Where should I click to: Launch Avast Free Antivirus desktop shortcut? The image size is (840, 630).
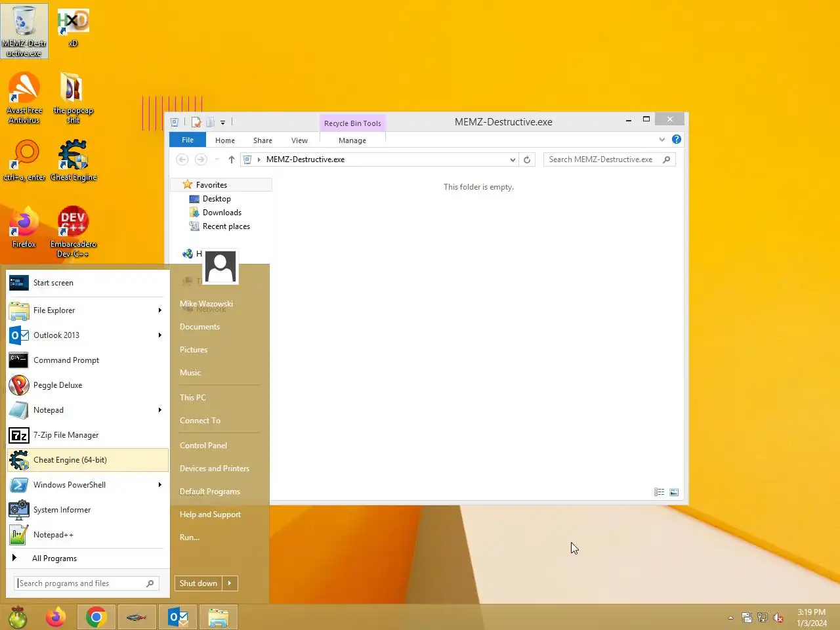point(24,98)
